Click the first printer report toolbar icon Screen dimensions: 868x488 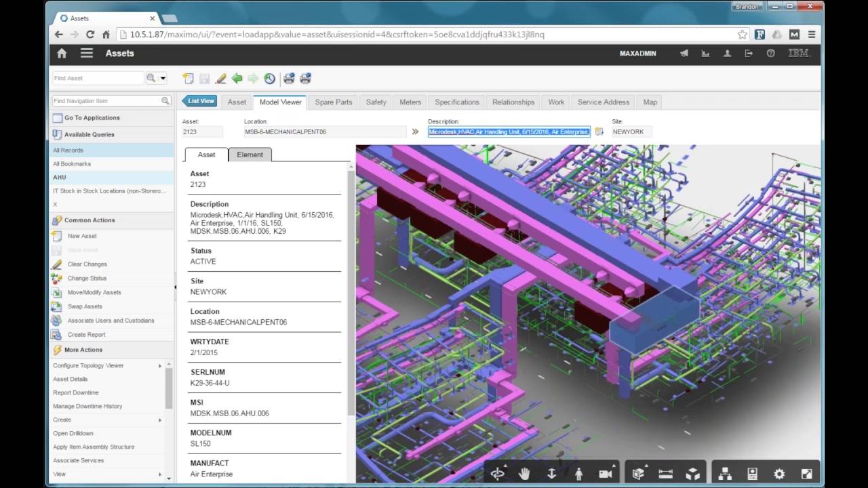[x=289, y=79]
